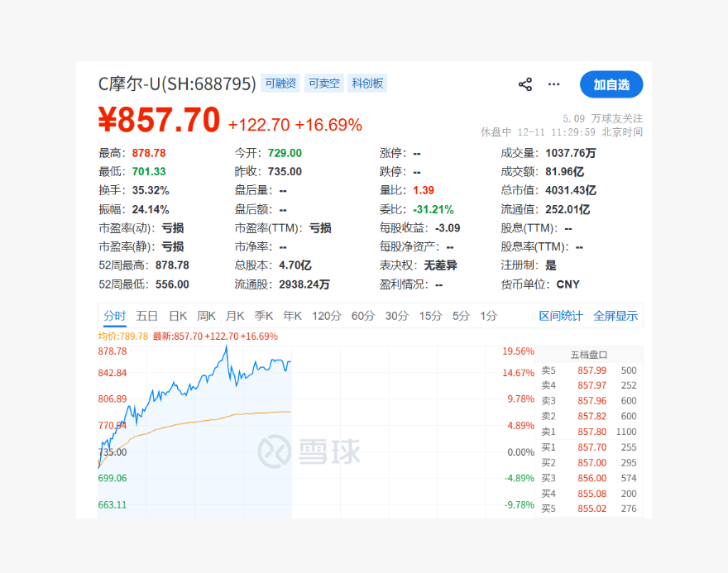Click the 可卖空 short-sellable tag

(323, 83)
